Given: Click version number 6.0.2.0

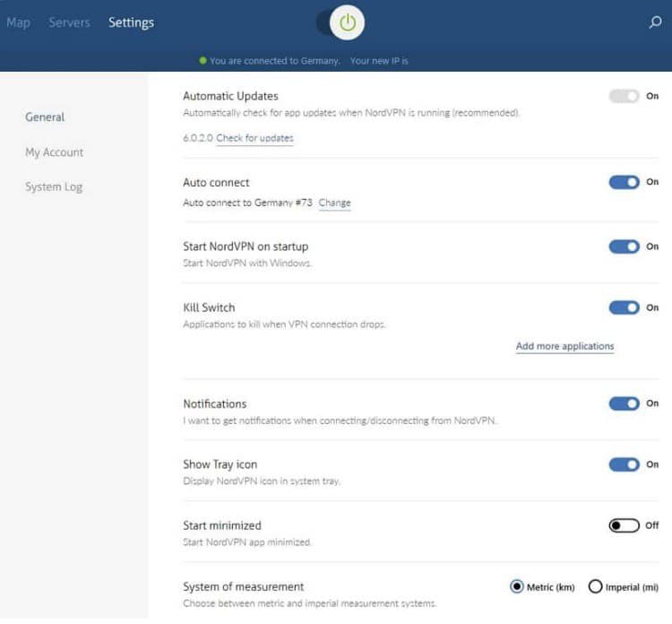Looking at the screenshot, I should pos(198,138).
